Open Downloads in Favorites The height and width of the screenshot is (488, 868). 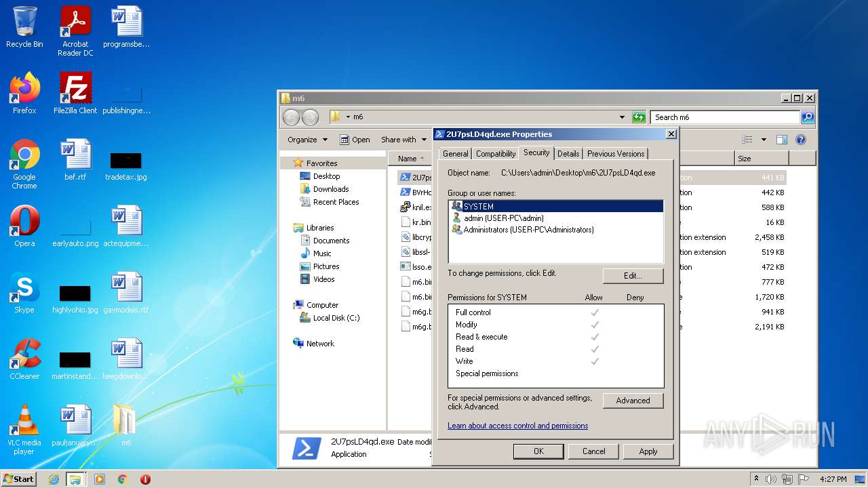pyautogui.click(x=331, y=189)
